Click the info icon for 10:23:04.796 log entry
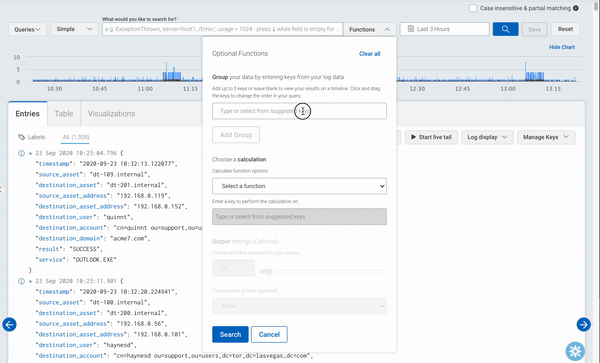This screenshot has width=600, height=363. tap(21, 153)
